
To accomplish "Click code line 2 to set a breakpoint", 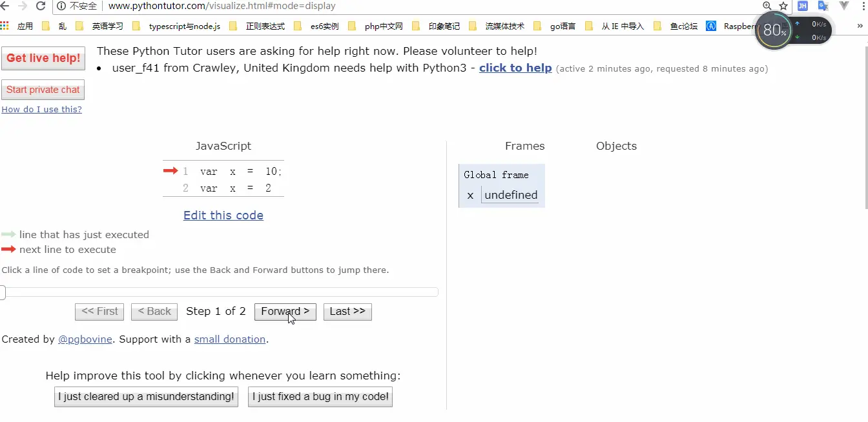I will (235, 188).
